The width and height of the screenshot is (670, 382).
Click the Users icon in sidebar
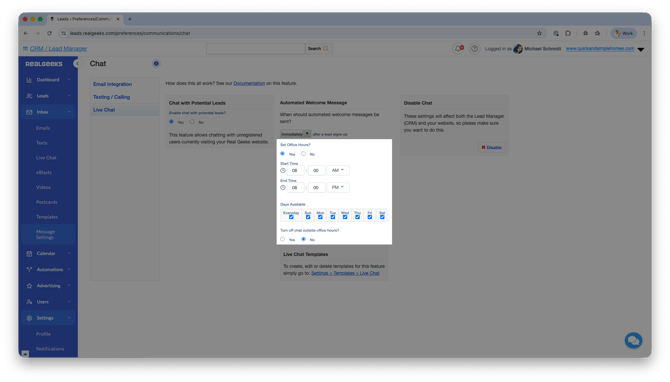tap(29, 302)
